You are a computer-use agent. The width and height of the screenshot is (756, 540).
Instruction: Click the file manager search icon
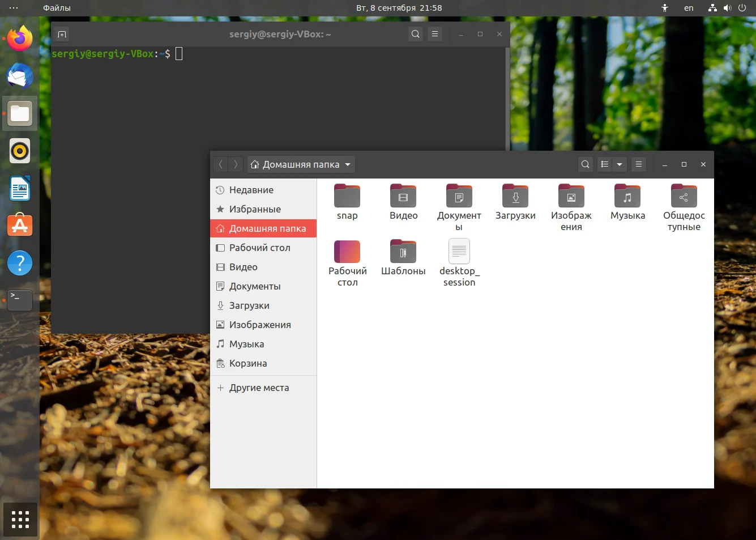[586, 164]
